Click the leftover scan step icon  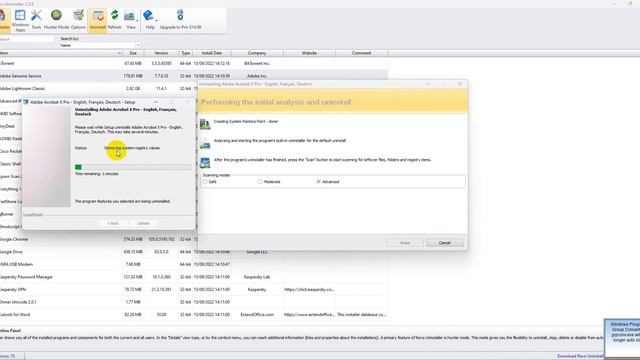[205, 162]
